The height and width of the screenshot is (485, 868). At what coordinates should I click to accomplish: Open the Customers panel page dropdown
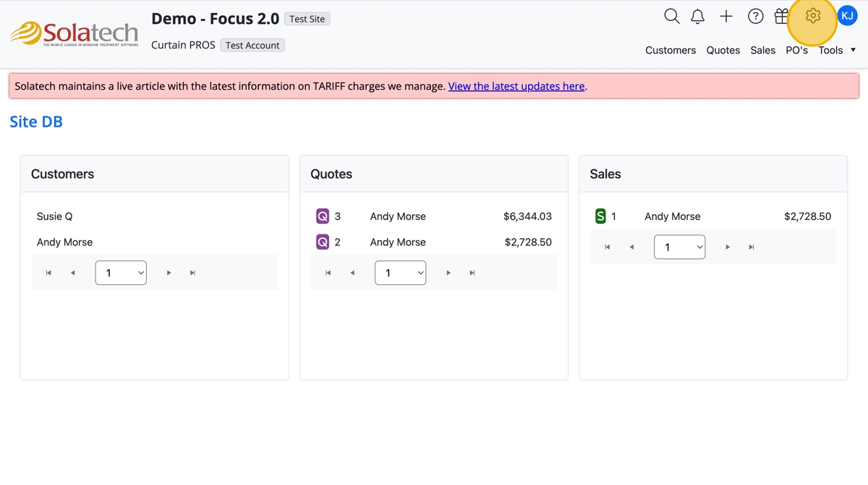click(121, 273)
